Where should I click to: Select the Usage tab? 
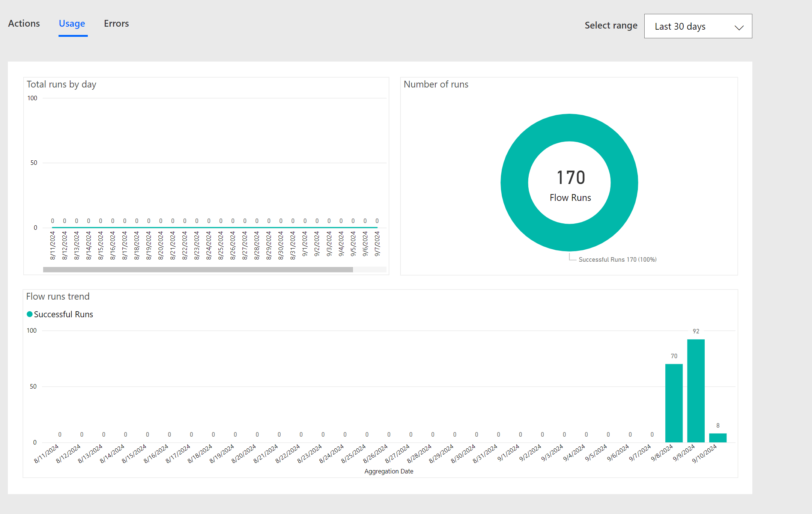72,23
